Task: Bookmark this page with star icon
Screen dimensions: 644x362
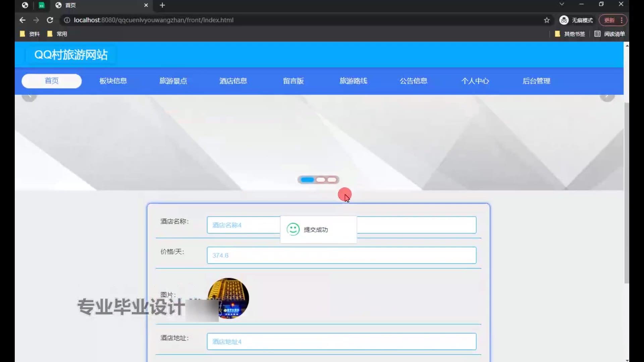Action: pyautogui.click(x=547, y=20)
